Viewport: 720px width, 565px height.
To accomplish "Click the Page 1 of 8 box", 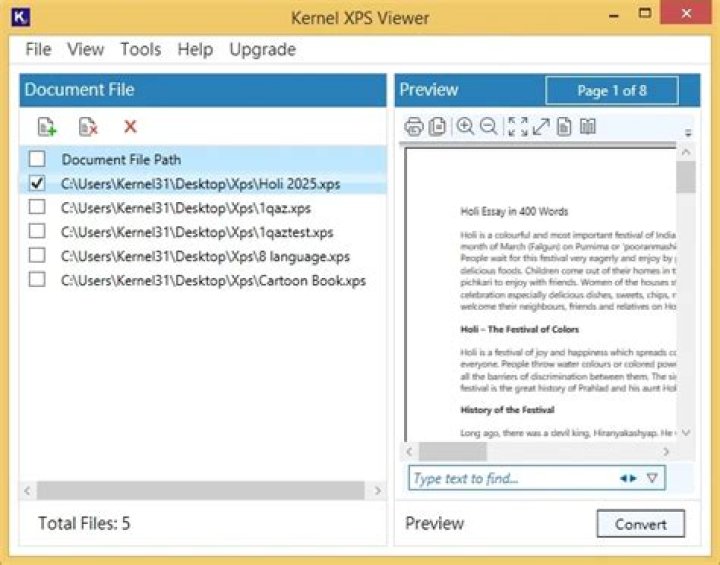I will click(x=612, y=90).
